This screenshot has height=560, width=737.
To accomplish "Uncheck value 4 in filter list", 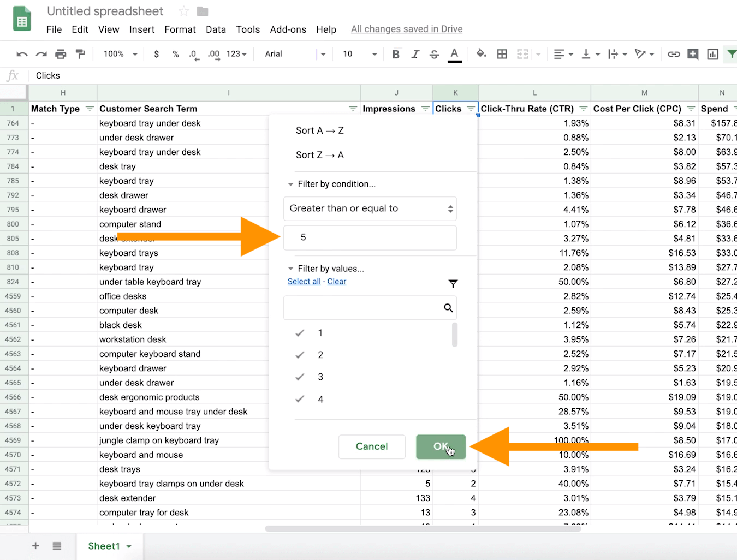I will (300, 399).
